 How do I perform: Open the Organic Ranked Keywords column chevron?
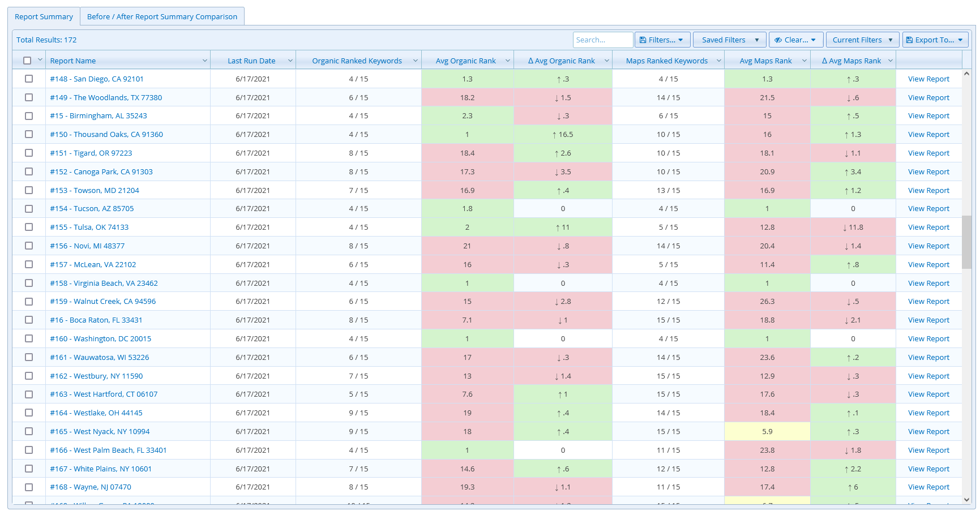click(x=415, y=61)
